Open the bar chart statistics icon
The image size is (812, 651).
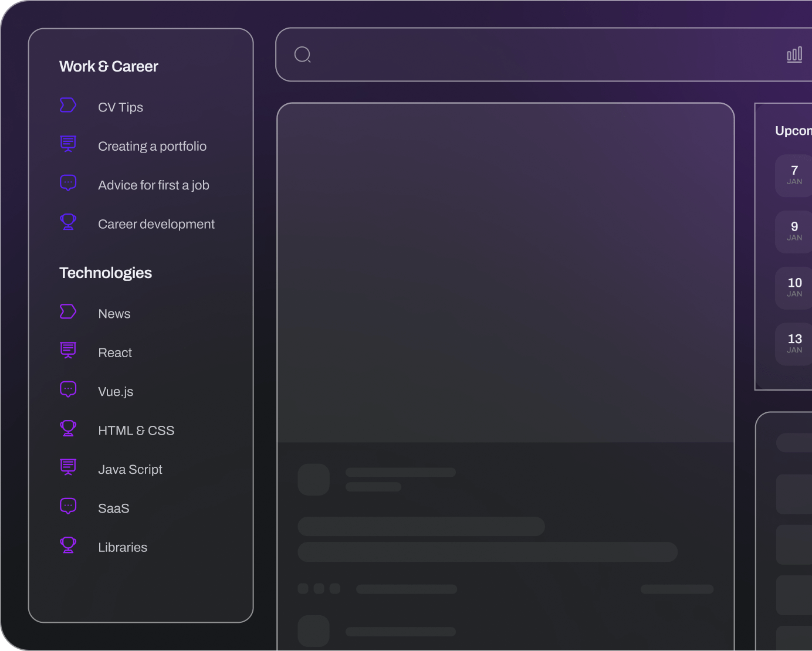click(x=794, y=55)
